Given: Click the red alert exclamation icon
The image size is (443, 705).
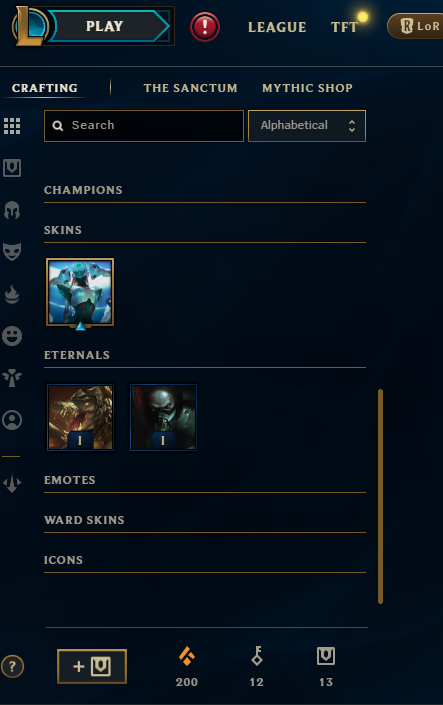Looking at the screenshot, I should tap(205, 27).
